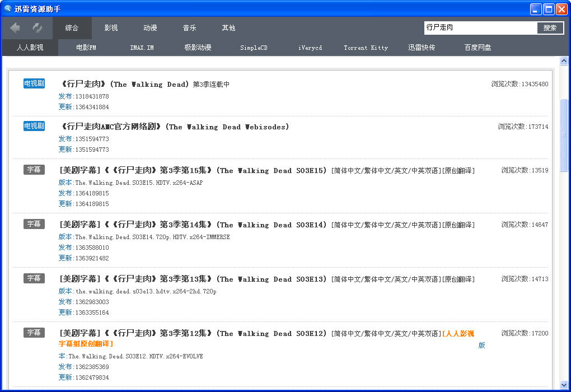Screen dimensions: 571x392
Task: Open the 动漫 category tab
Action: (x=150, y=28)
